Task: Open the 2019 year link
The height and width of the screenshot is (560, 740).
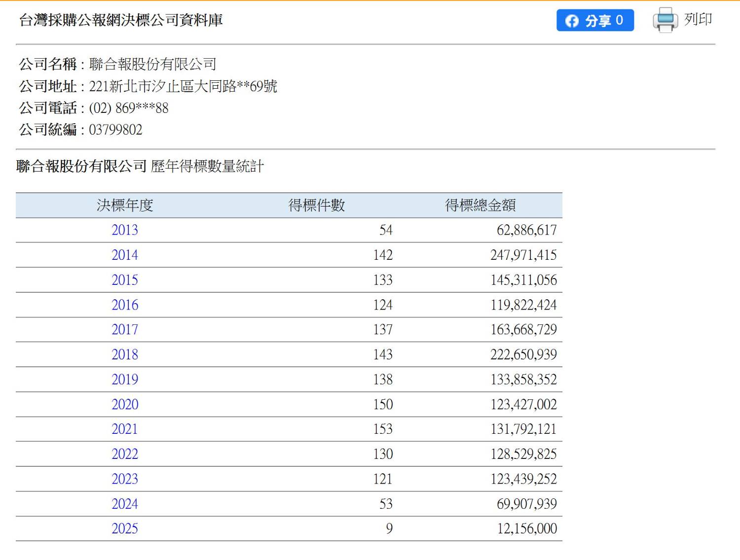Action: click(125, 379)
